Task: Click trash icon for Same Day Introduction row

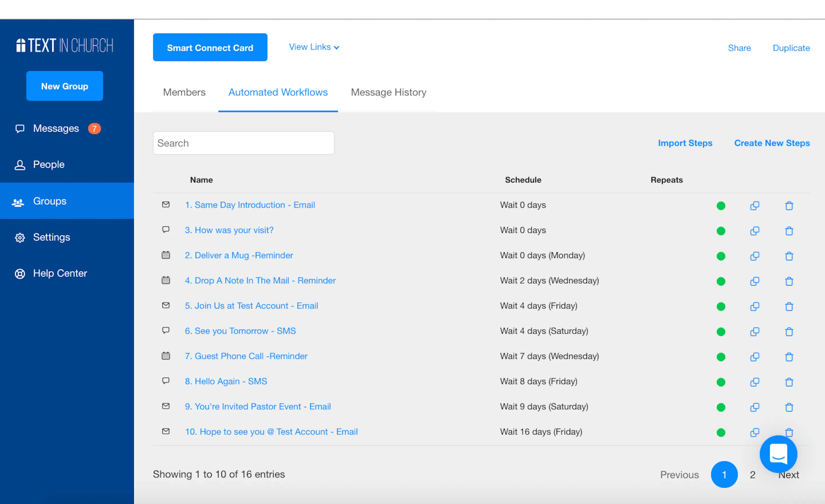Action: point(789,206)
